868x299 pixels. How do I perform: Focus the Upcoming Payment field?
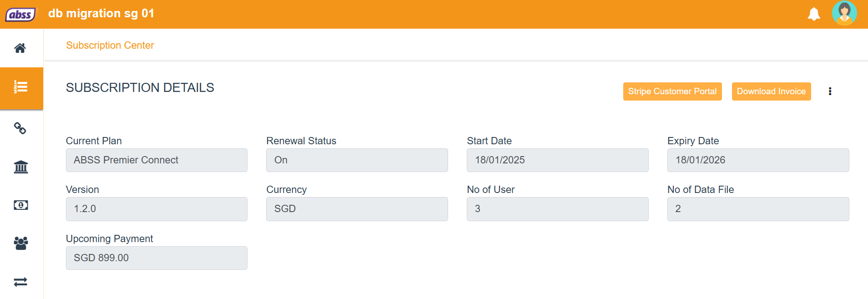156,258
